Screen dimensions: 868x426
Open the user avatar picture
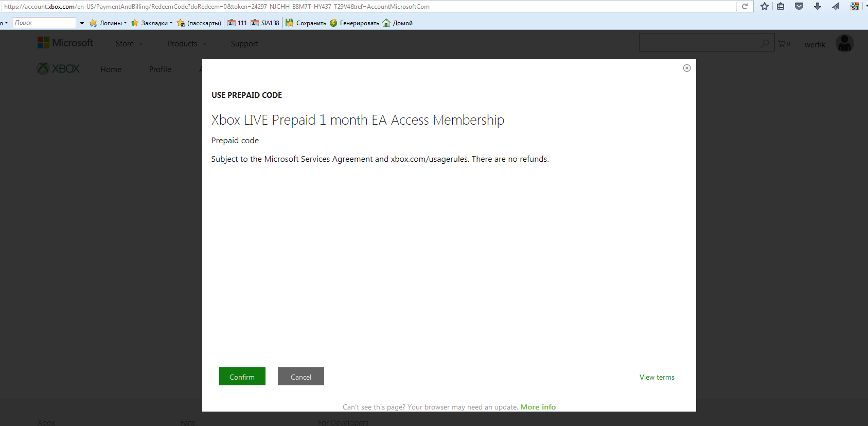[x=845, y=43]
